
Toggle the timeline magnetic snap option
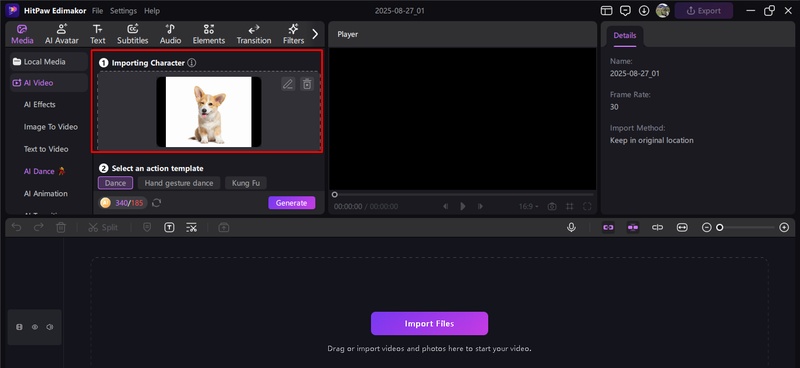(633, 228)
